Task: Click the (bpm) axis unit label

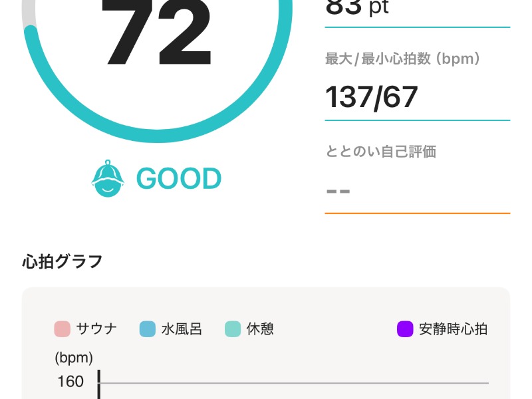Action: click(x=74, y=357)
